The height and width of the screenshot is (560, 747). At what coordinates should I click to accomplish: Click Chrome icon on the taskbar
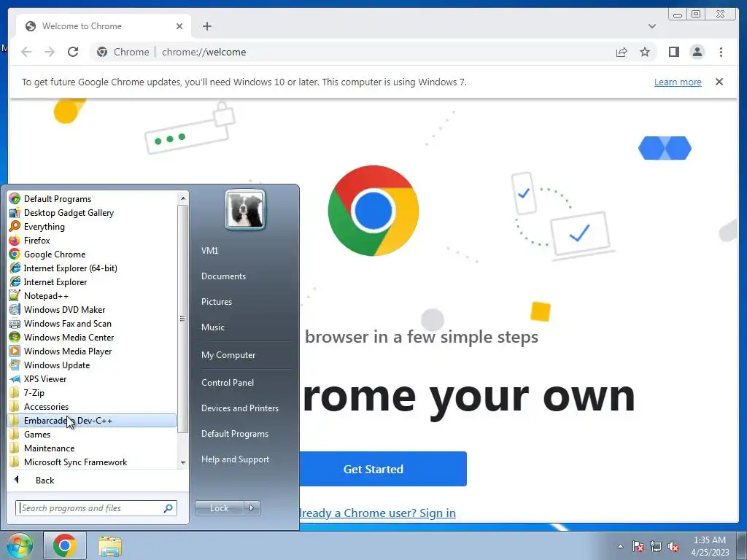[x=65, y=545]
